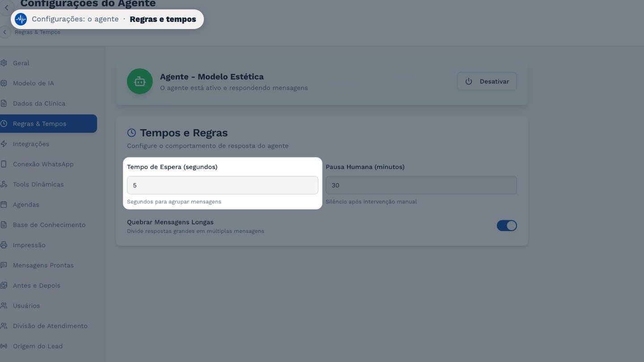Focus the Tempo de Espera seconds field
The image size is (644, 362).
pyautogui.click(x=223, y=185)
